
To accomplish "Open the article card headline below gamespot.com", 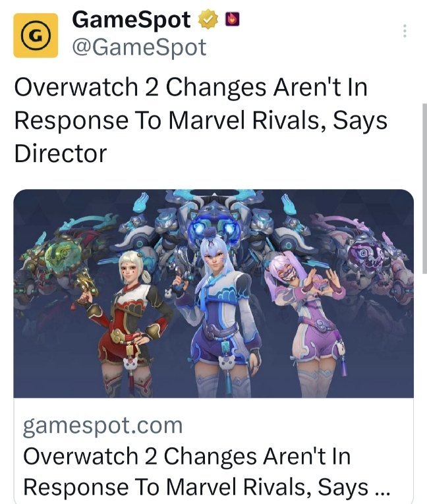I will pos(206,472).
